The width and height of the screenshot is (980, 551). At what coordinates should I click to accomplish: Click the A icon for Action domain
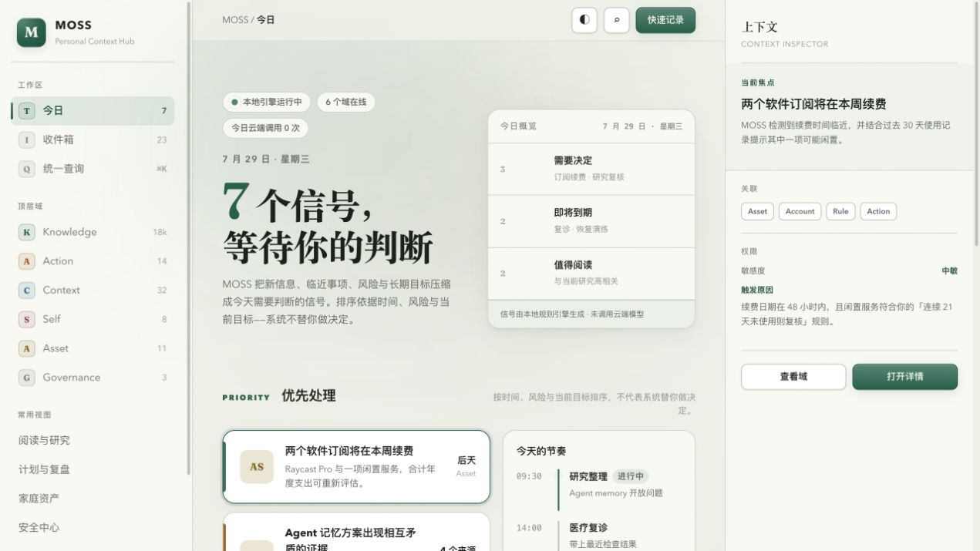(27, 261)
